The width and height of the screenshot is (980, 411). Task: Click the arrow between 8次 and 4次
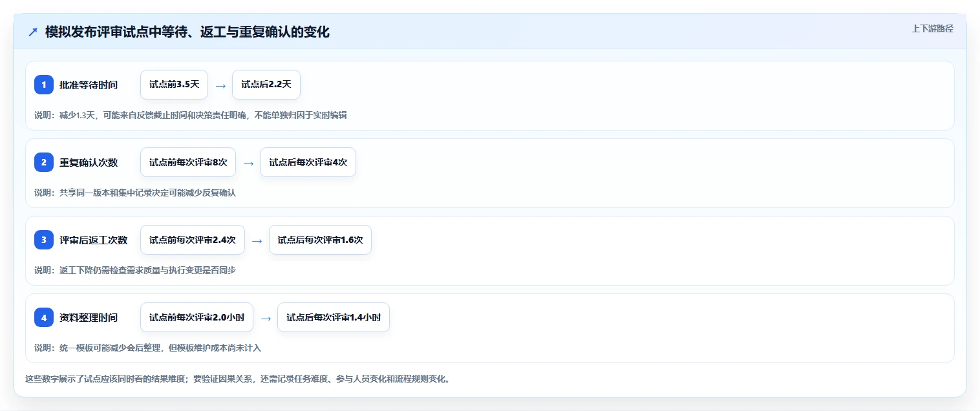pyautogui.click(x=248, y=163)
